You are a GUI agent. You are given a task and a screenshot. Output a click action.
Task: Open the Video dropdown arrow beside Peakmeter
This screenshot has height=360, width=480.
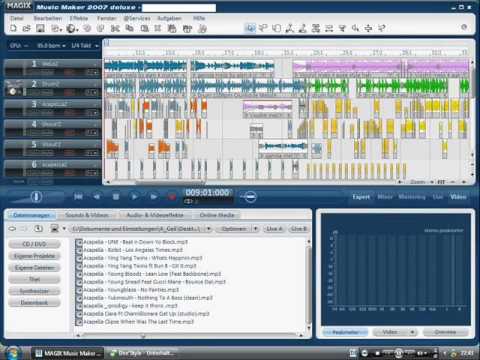pos(413,332)
